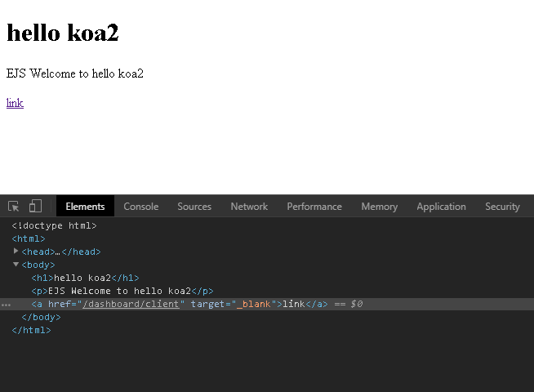
Task: Switch to the Elements tab
Action: click(85, 207)
